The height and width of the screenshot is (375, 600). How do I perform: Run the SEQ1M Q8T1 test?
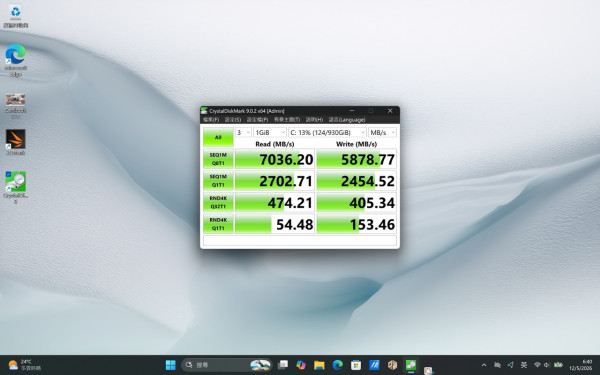(218, 159)
